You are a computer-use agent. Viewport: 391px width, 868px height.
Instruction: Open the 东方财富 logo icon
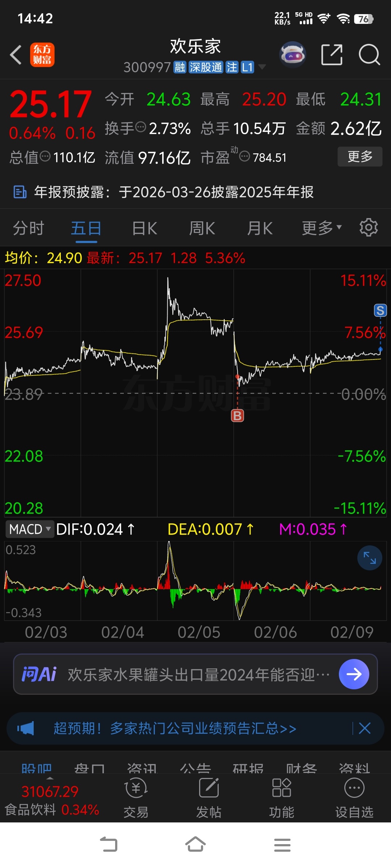click(42, 55)
